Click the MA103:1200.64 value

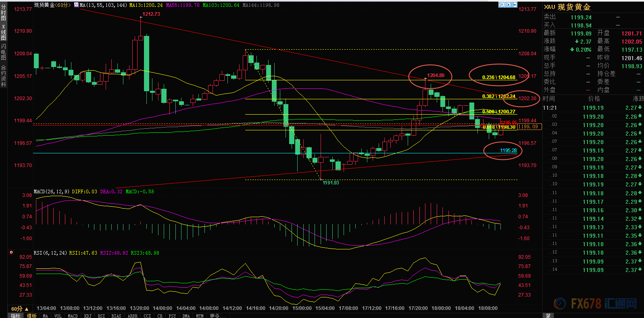click(x=221, y=5)
